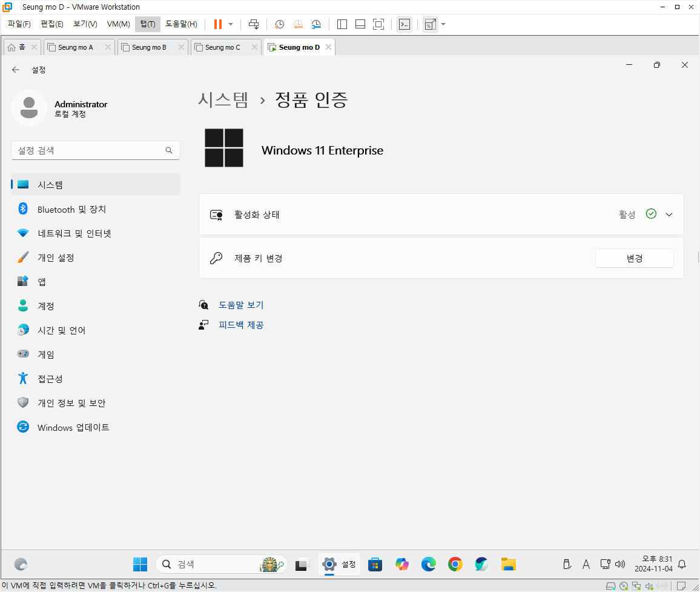Go back in Settings with back arrow
The width and height of the screenshot is (700, 592).
pyautogui.click(x=16, y=70)
